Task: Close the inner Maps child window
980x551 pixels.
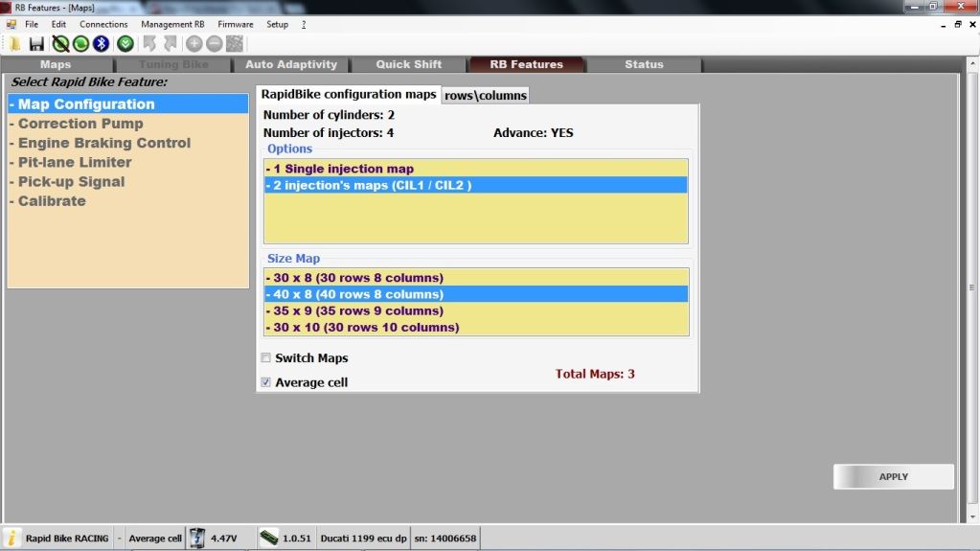Action: click(x=972, y=24)
